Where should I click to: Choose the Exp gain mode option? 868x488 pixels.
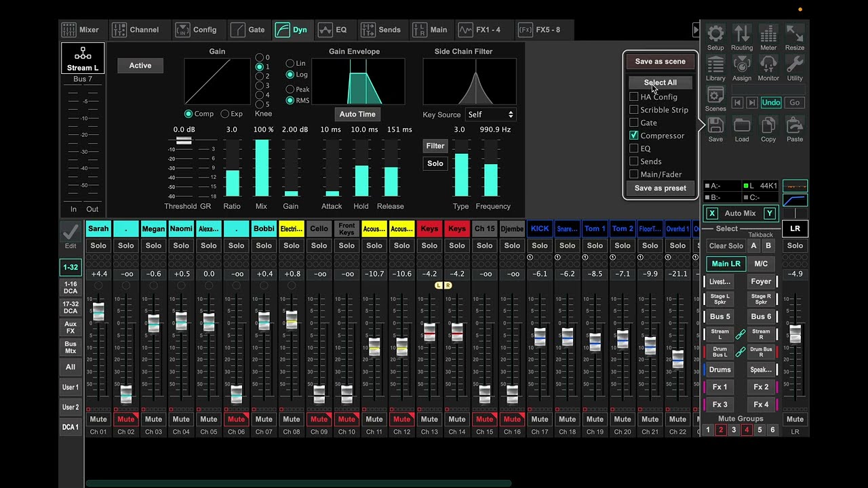point(225,114)
